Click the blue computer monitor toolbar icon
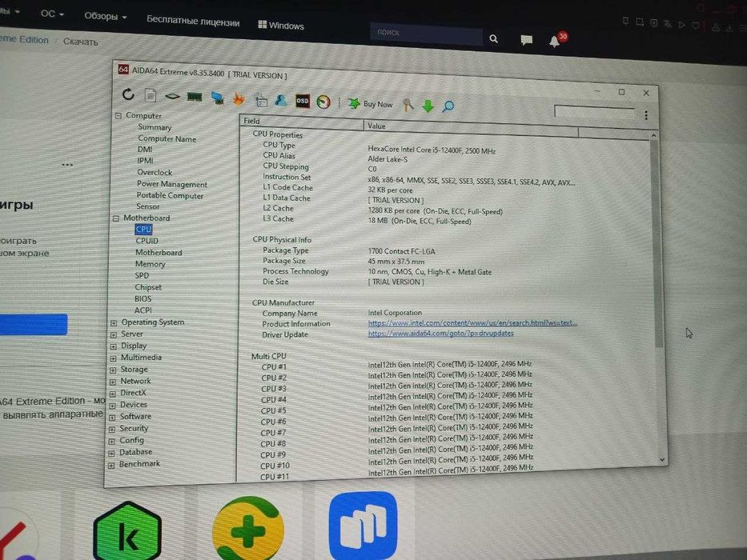Viewport: 747px width, 560px height. [x=218, y=98]
